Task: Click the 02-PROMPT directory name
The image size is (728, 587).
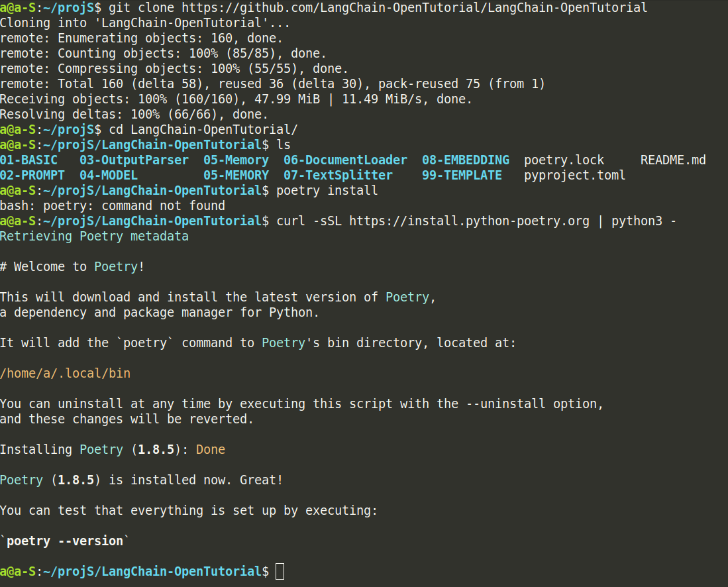Action: [32, 176]
